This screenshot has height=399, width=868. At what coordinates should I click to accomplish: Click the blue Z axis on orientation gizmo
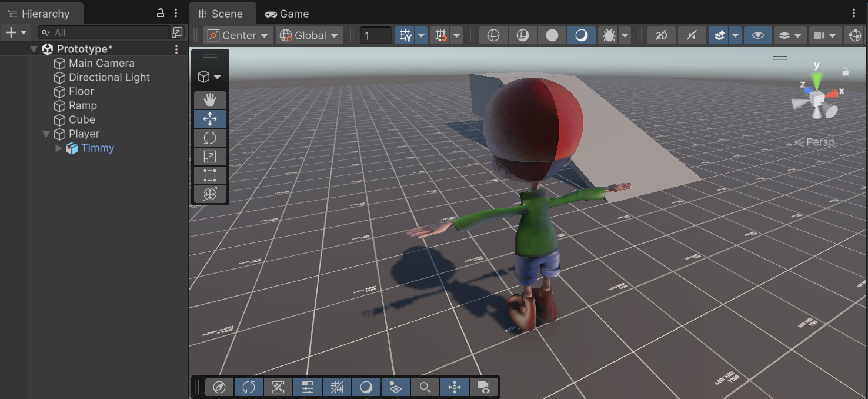pos(809,91)
